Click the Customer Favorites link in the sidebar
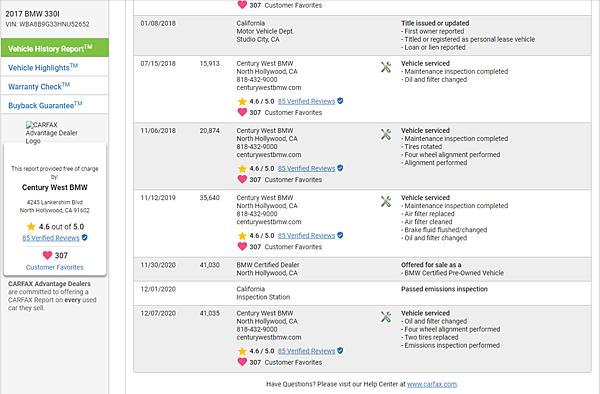The width and height of the screenshot is (600, 394). 54,267
